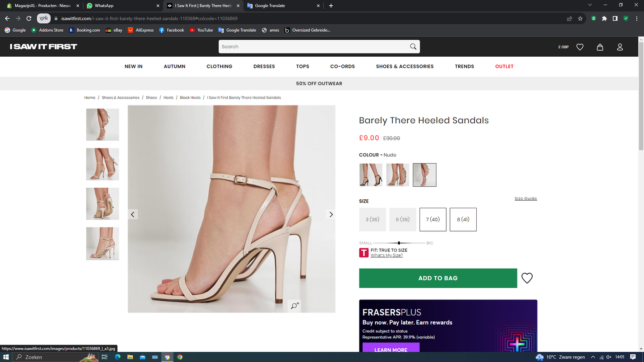Open the Outlet menu item
This screenshot has width=644, height=362.
click(504, 66)
